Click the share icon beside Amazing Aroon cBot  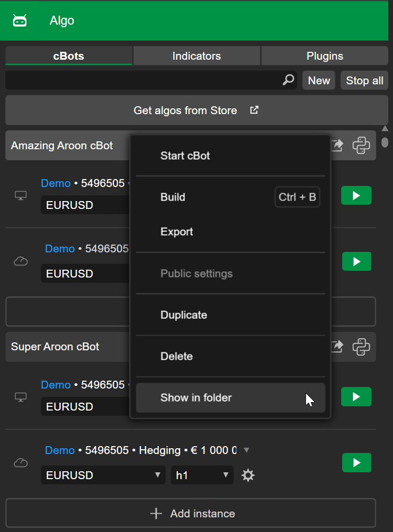point(337,146)
